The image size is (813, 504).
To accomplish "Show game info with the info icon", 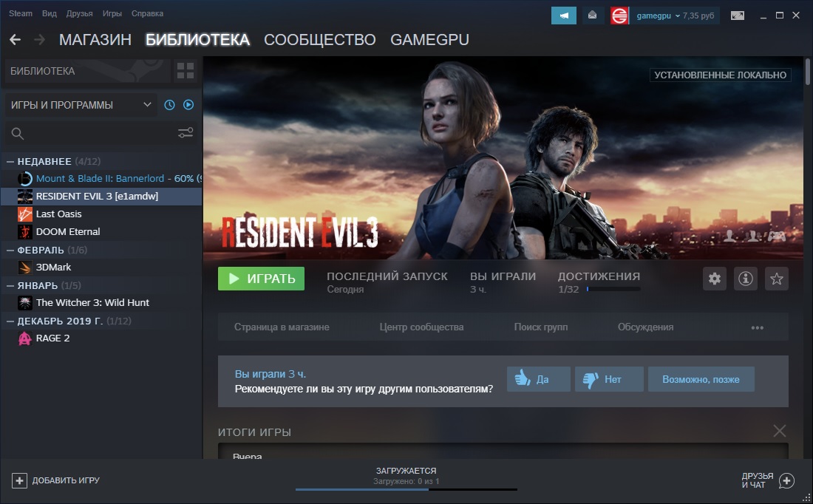I will (x=746, y=279).
